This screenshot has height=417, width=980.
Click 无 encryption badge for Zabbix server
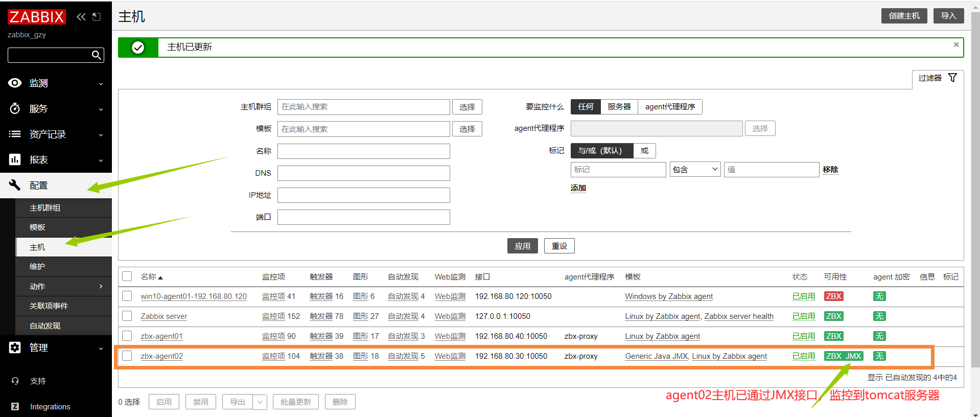(x=879, y=316)
